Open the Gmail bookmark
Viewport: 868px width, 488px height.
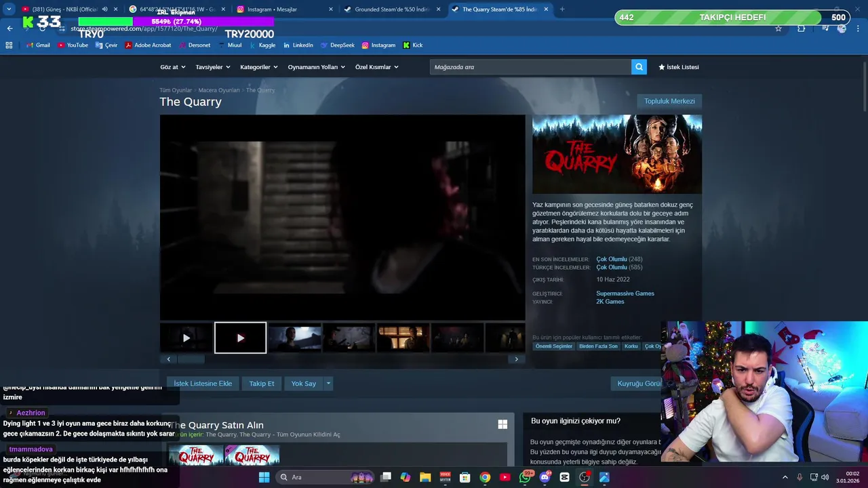pos(38,45)
